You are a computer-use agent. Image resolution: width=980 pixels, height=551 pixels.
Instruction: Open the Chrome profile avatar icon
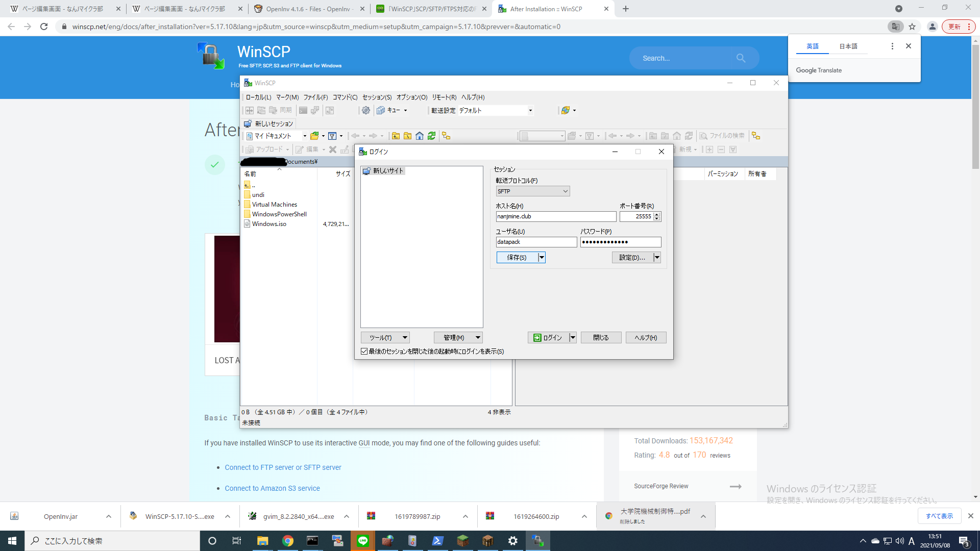tap(932, 27)
